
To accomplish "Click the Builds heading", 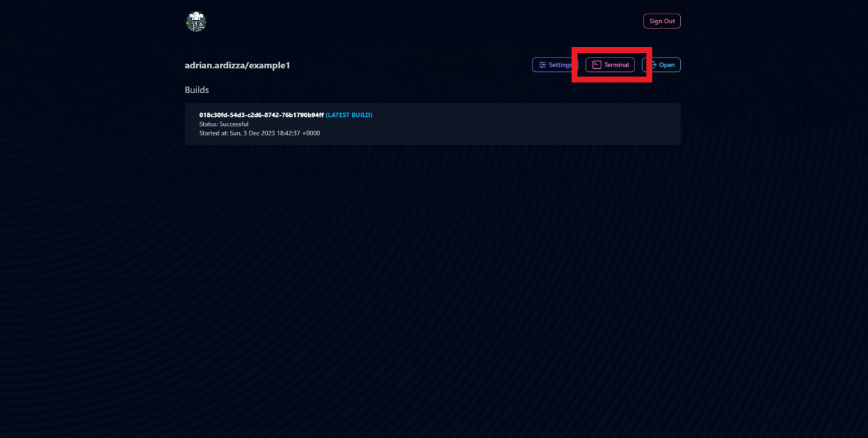I will pyautogui.click(x=197, y=90).
